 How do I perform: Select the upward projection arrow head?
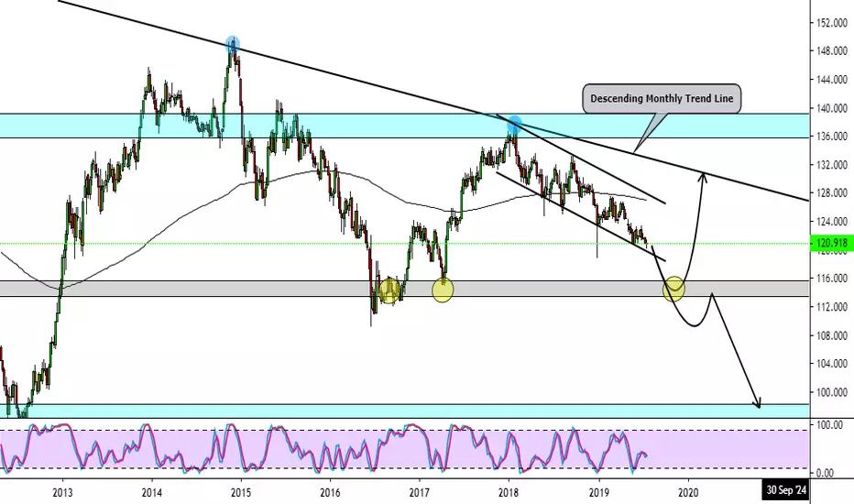pyautogui.click(x=703, y=177)
